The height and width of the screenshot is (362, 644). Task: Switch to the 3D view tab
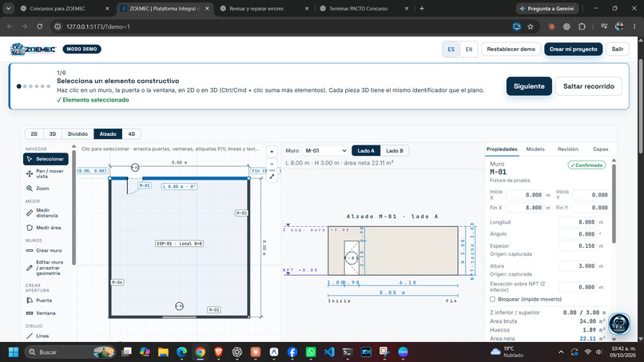53,134
